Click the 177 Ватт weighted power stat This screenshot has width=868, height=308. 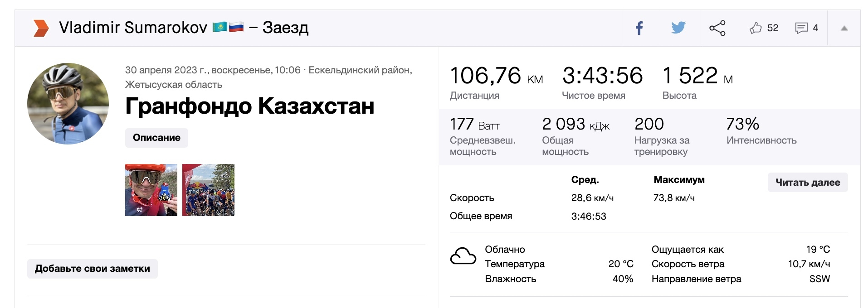pyautogui.click(x=474, y=124)
